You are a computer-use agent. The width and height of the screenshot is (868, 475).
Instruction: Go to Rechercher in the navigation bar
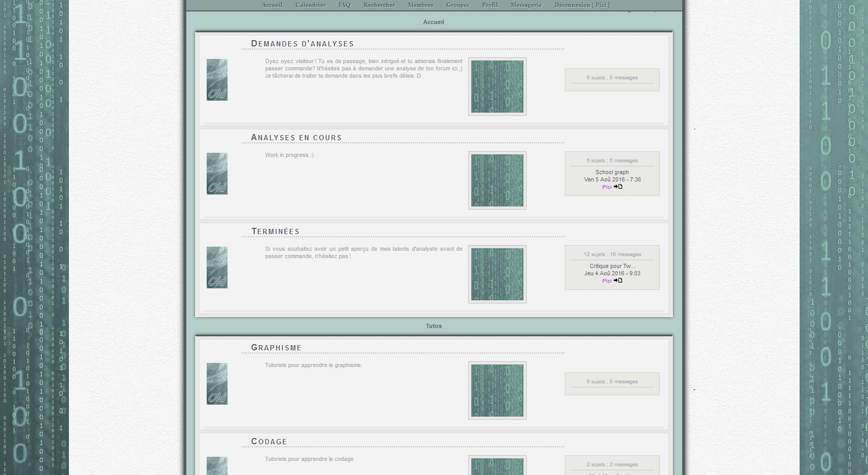(379, 5)
